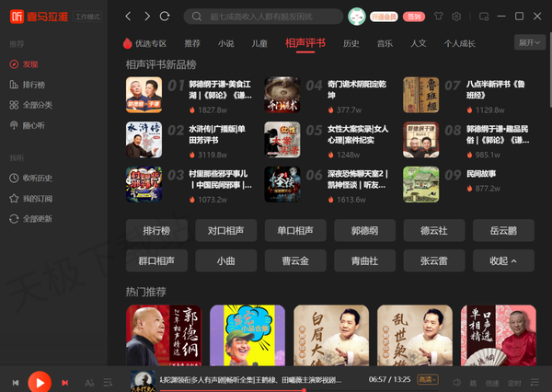This screenshot has height=392, width=552.
Task: Expand categories with 展开 dropdown
Action: coord(530,42)
